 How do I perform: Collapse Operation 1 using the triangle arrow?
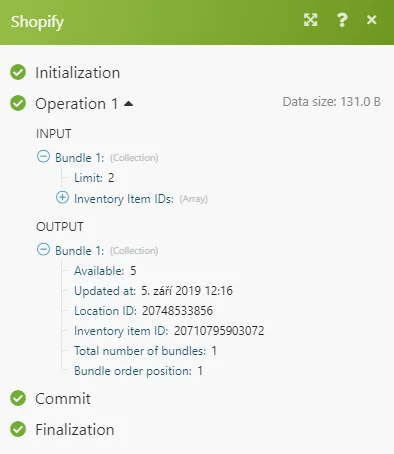coord(129,104)
